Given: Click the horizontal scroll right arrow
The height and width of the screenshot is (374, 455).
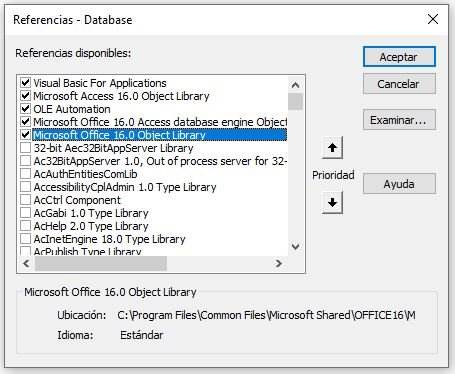Looking at the screenshot, I should (x=279, y=264).
